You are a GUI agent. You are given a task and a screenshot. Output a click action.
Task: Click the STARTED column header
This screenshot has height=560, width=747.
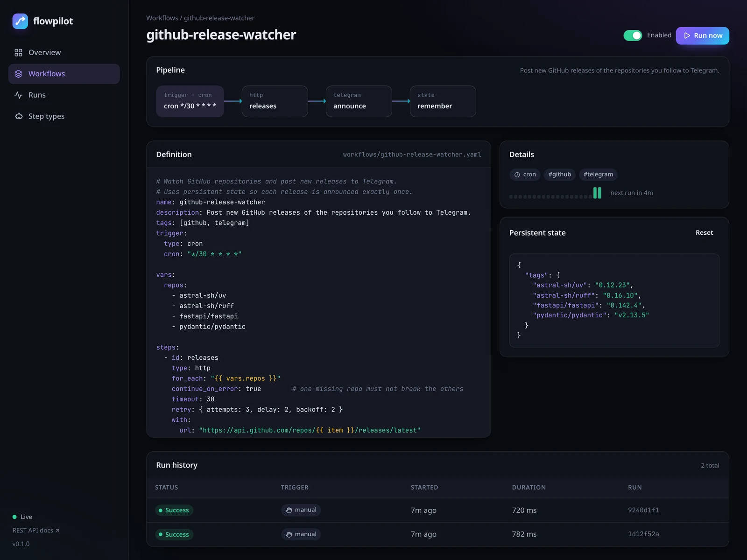pos(424,488)
